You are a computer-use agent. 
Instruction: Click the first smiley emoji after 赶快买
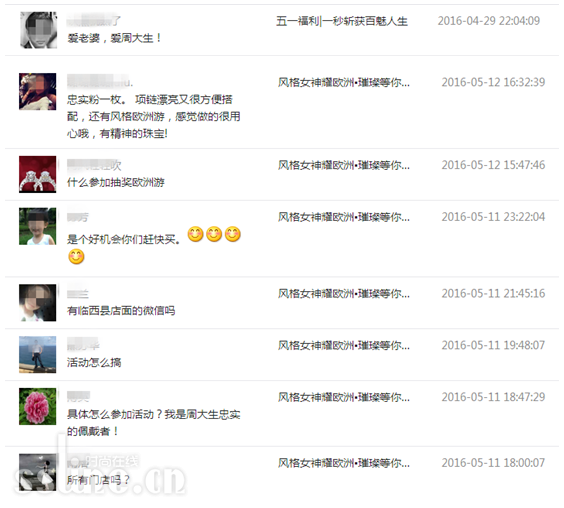[x=195, y=234]
